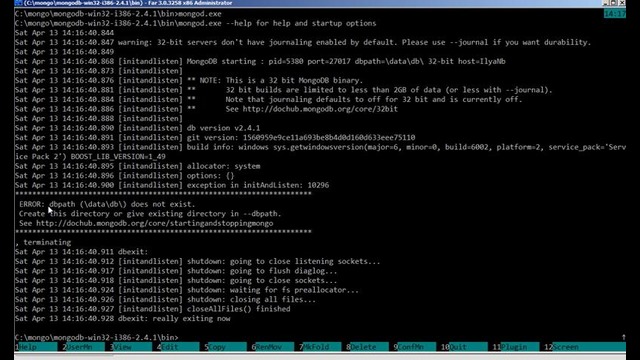Open ConfMn from the keybar

coord(415,347)
